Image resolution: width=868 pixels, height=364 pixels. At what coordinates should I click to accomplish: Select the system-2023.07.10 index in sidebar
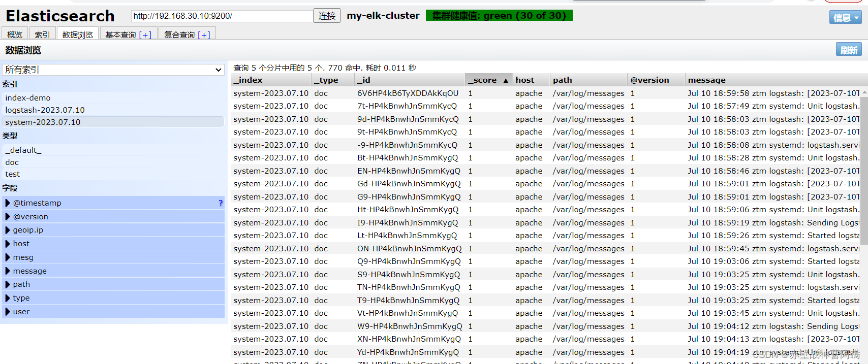113,122
